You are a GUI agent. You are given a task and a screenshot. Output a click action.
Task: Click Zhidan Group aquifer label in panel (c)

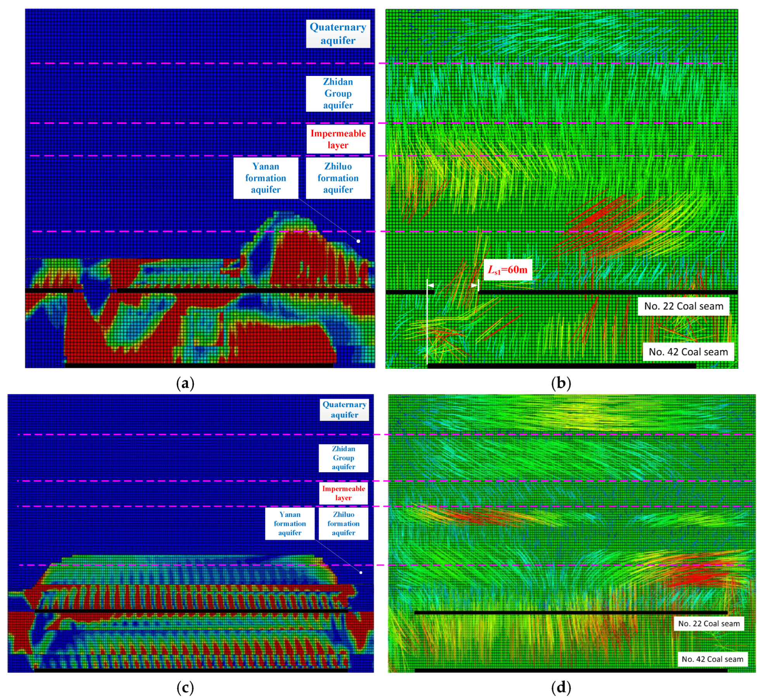(343, 457)
